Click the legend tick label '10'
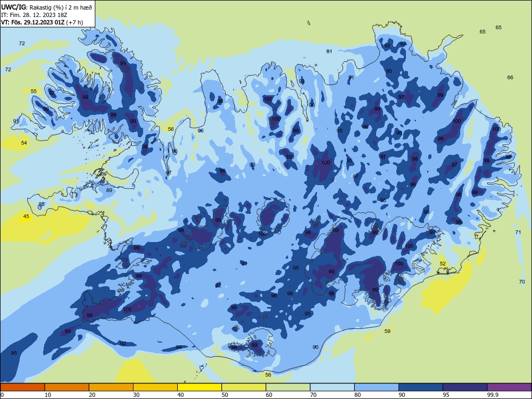This screenshot has height=399, width=532. click(x=48, y=395)
